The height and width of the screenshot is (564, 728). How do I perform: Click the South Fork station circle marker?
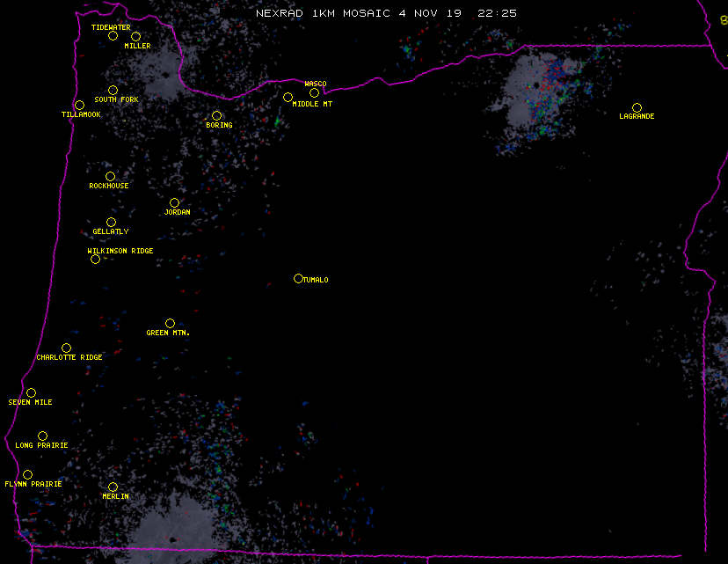[x=113, y=91]
